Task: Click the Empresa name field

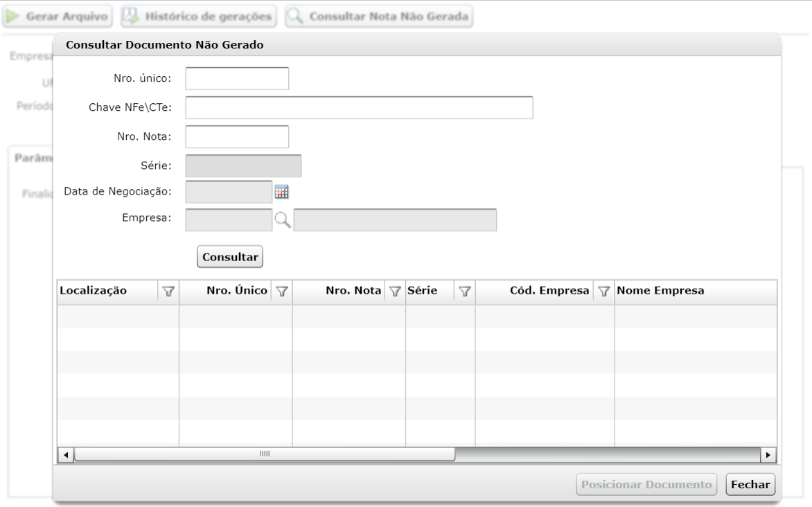Action: click(395, 220)
